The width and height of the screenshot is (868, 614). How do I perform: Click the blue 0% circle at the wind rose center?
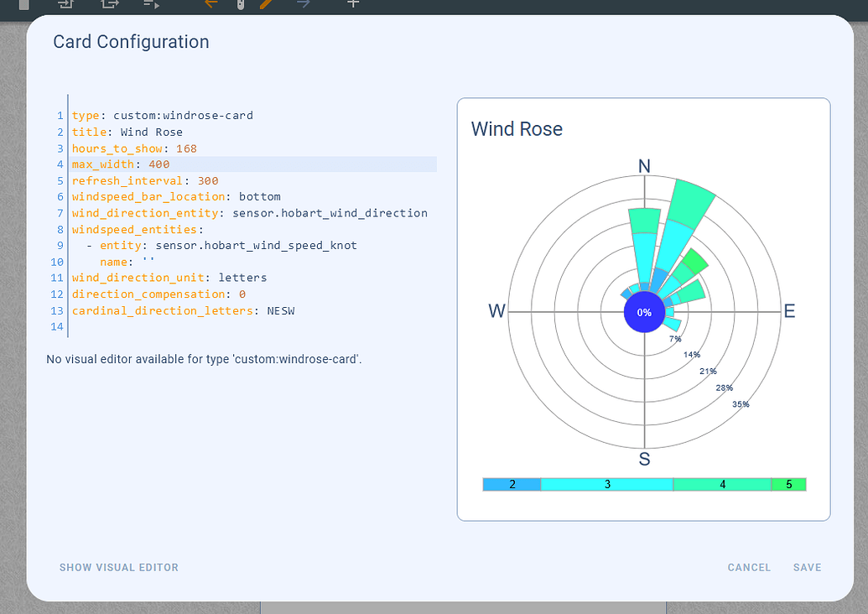click(x=644, y=311)
